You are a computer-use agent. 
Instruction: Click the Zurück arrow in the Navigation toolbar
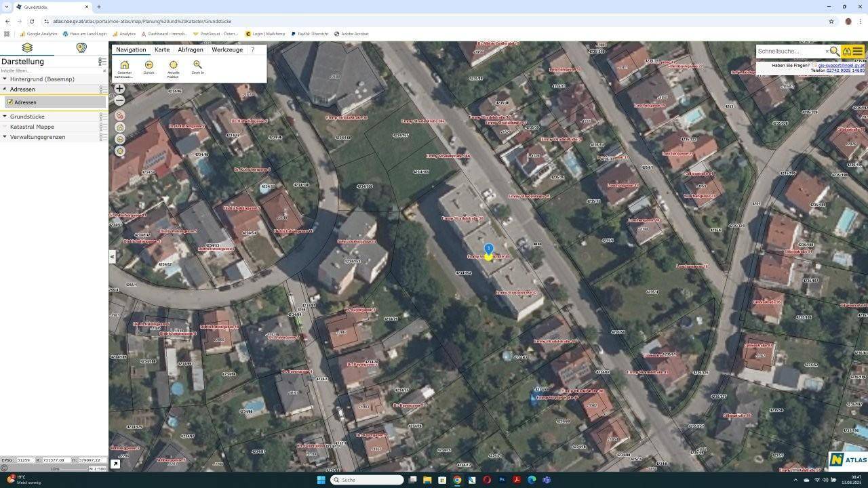point(149,65)
